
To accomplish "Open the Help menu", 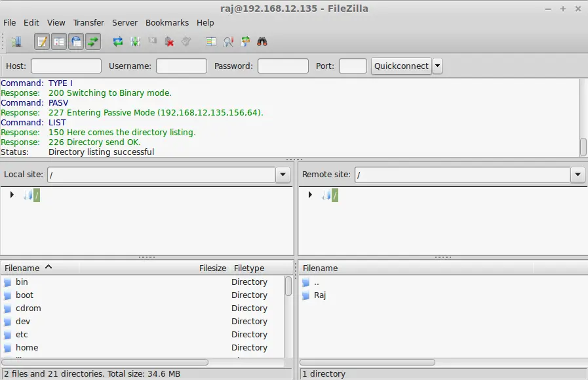I will tap(205, 22).
